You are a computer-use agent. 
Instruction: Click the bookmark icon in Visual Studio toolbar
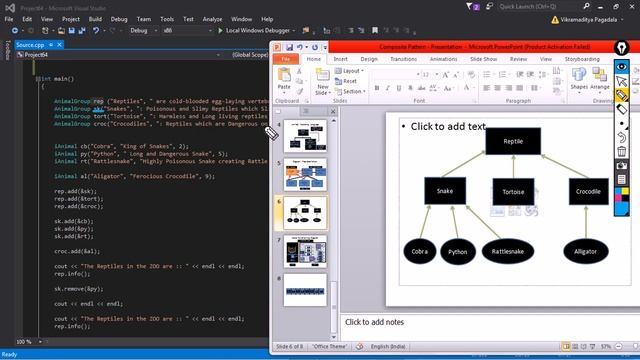(375, 31)
